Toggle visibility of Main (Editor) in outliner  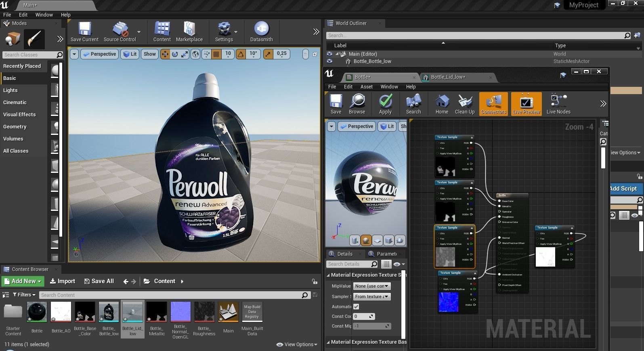(329, 54)
